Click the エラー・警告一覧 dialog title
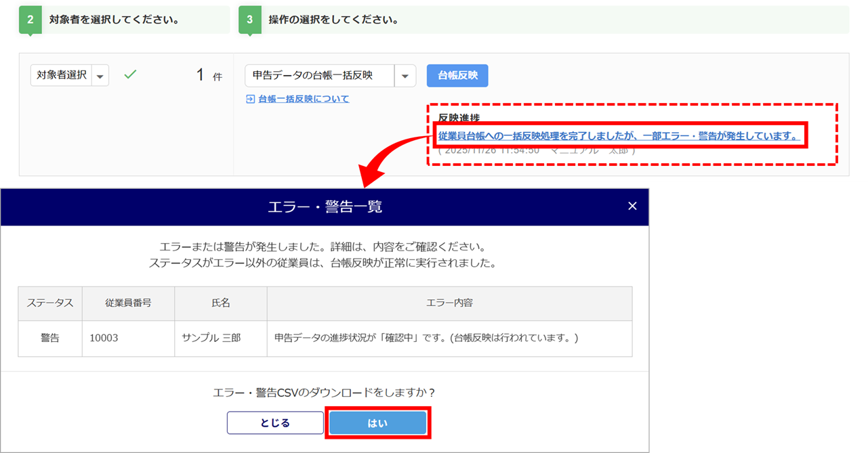 tap(325, 207)
